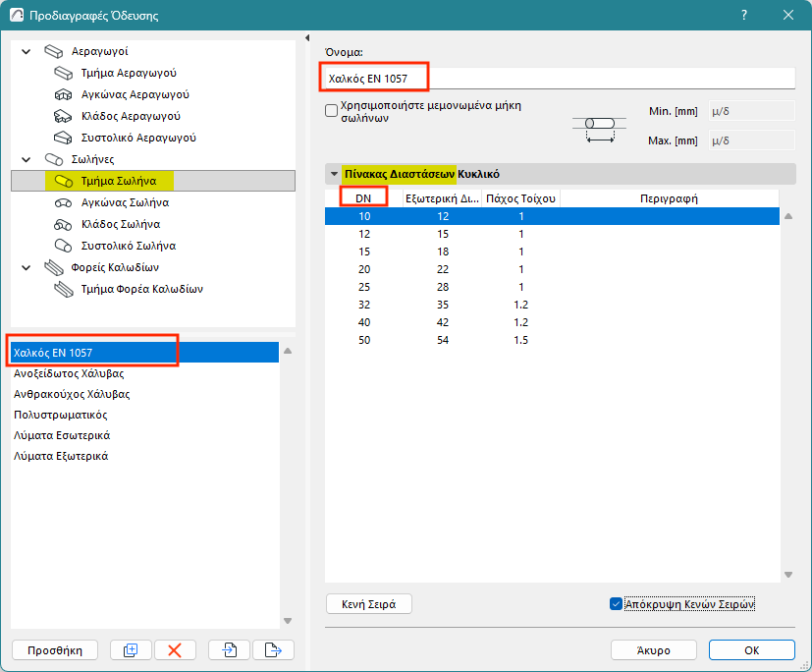Click the Όνομα field with Χαλκός EN 1057
Viewport: 812px width, 672px height.
point(560,79)
